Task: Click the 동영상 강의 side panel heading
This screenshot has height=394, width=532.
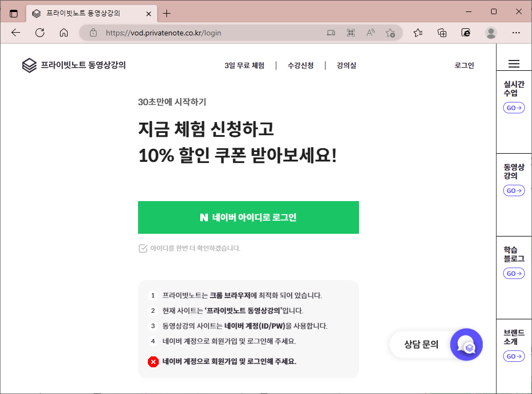Action: [x=513, y=172]
